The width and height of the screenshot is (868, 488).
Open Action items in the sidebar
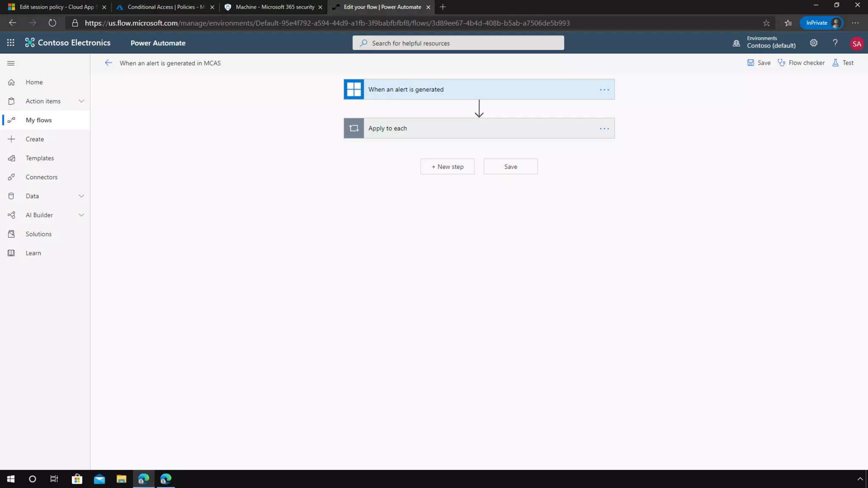pos(45,101)
